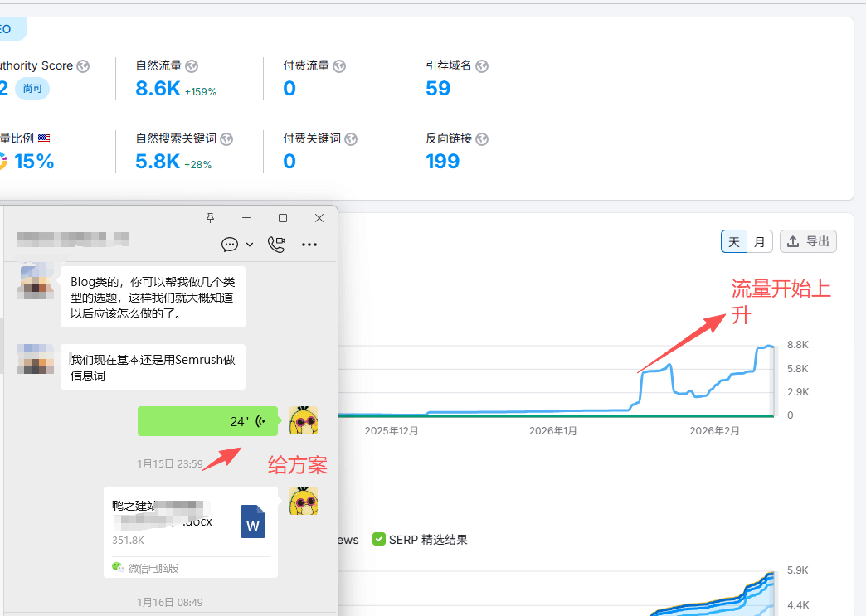The image size is (866, 616).
Task: Uncheck the SERP 精选结果 checkbox
Action: click(x=379, y=539)
